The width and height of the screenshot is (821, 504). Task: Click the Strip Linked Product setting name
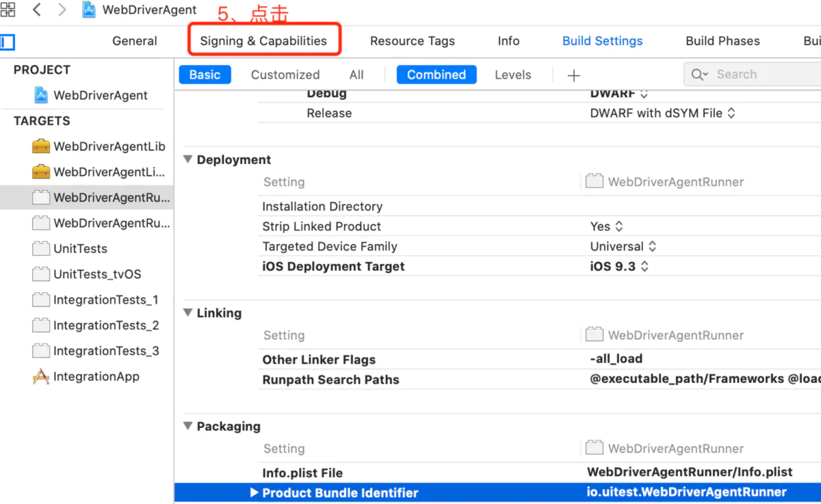[x=322, y=226]
